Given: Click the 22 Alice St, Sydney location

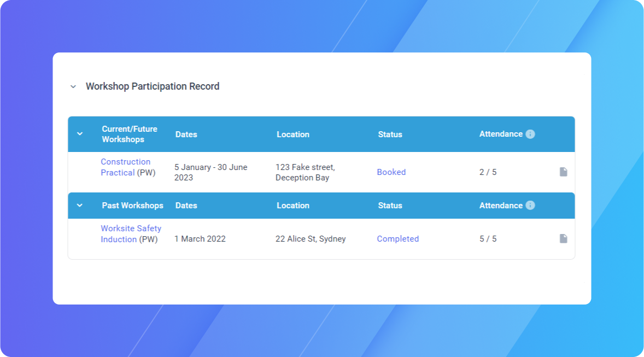Looking at the screenshot, I should (310, 239).
